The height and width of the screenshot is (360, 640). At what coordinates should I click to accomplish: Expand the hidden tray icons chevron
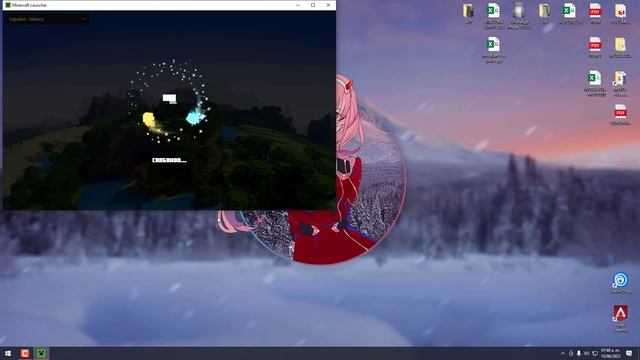click(x=563, y=353)
